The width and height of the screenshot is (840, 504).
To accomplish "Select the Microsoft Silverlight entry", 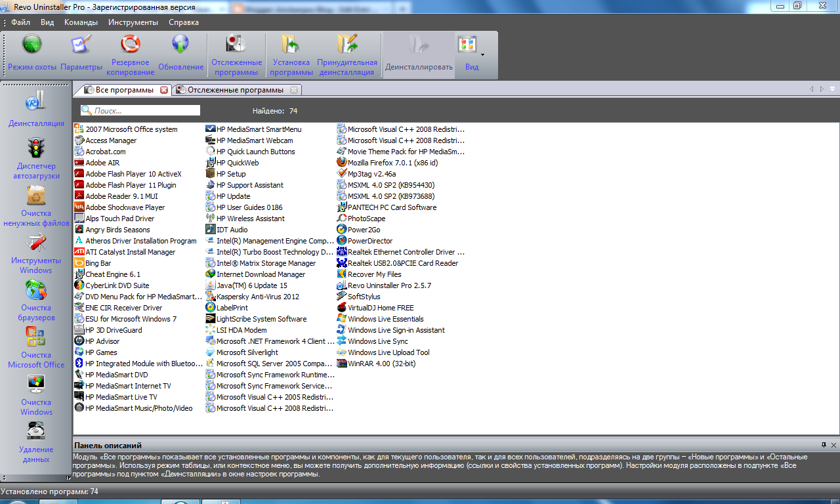I will [x=242, y=352].
